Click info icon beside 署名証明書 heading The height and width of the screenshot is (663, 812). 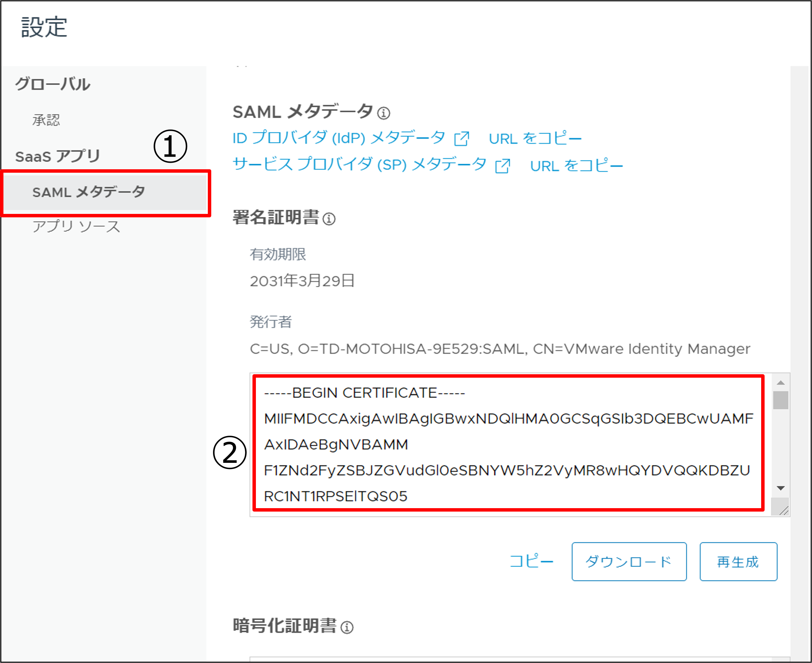329,219
